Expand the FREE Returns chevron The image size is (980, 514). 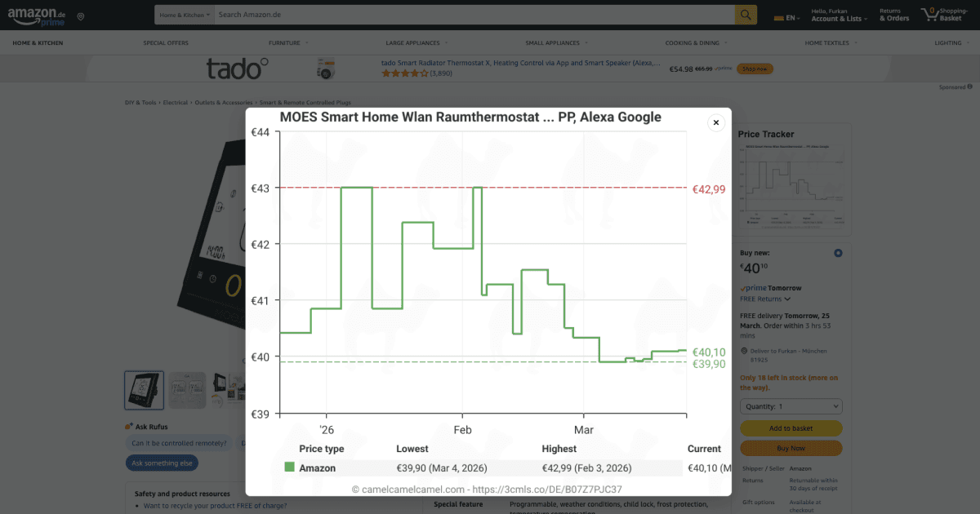787,299
